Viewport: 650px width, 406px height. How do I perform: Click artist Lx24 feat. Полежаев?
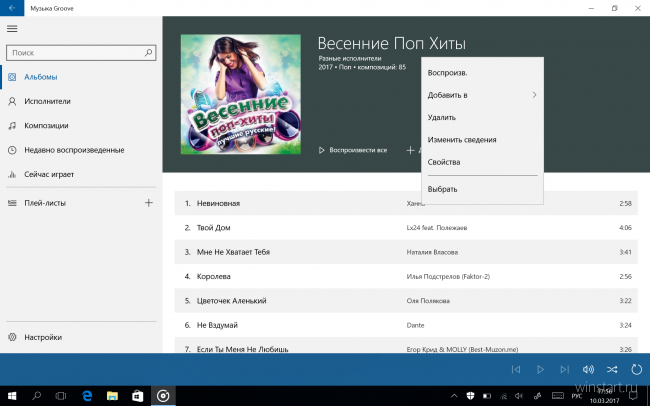pos(437,228)
